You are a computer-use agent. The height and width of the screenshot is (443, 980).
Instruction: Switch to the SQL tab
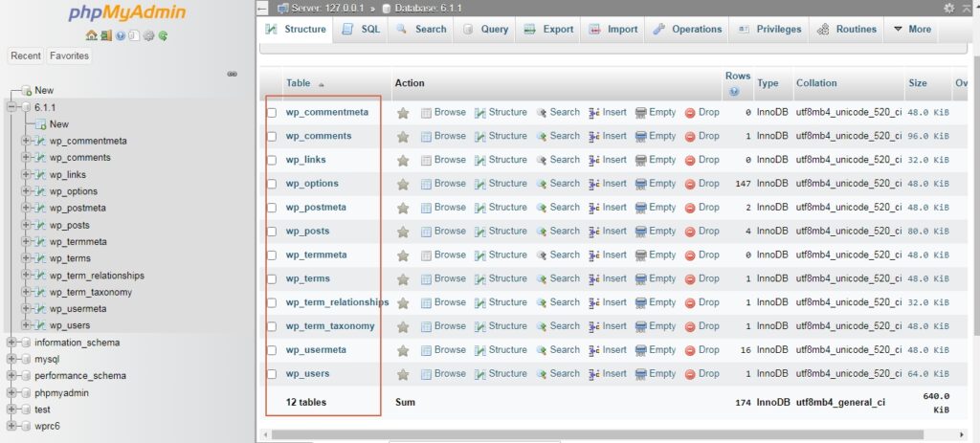pyautogui.click(x=361, y=30)
